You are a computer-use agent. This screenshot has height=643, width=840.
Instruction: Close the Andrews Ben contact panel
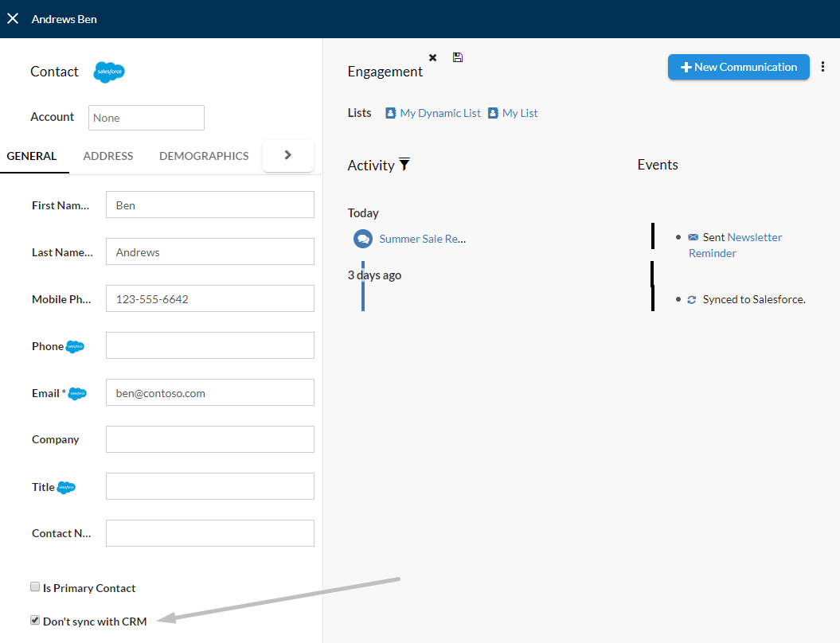pos(13,19)
